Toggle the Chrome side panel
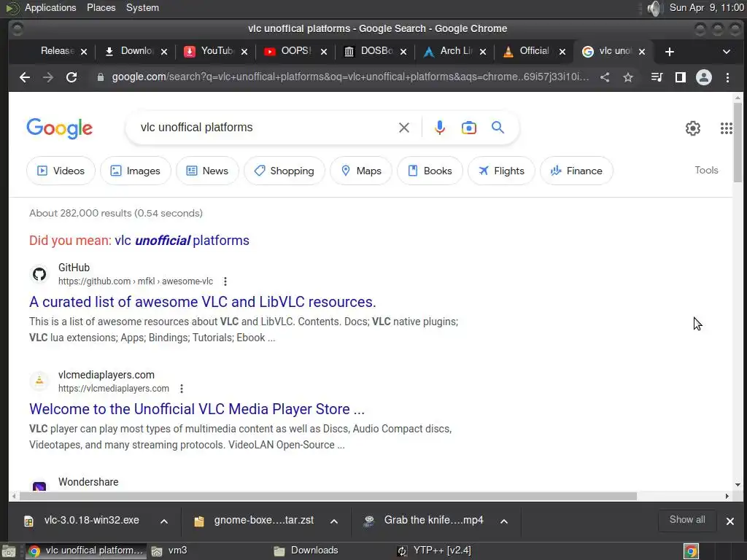The image size is (747, 560). (681, 77)
